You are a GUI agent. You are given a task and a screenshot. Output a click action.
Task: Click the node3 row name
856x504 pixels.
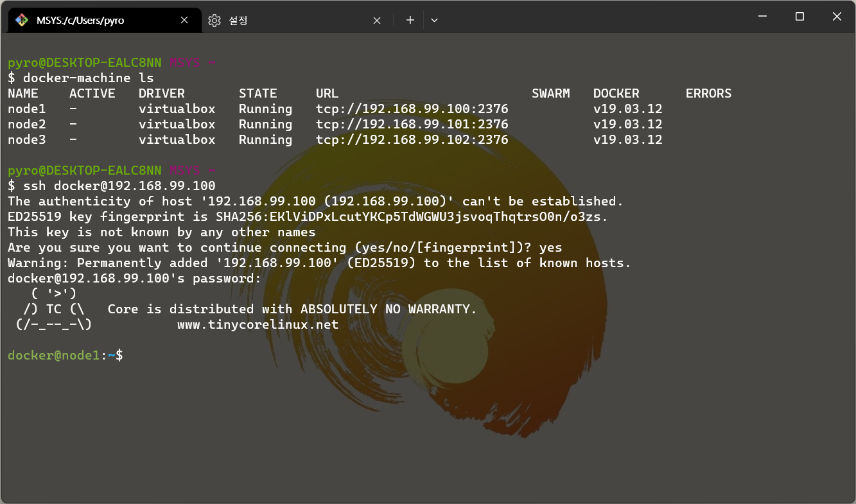tap(27, 139)
